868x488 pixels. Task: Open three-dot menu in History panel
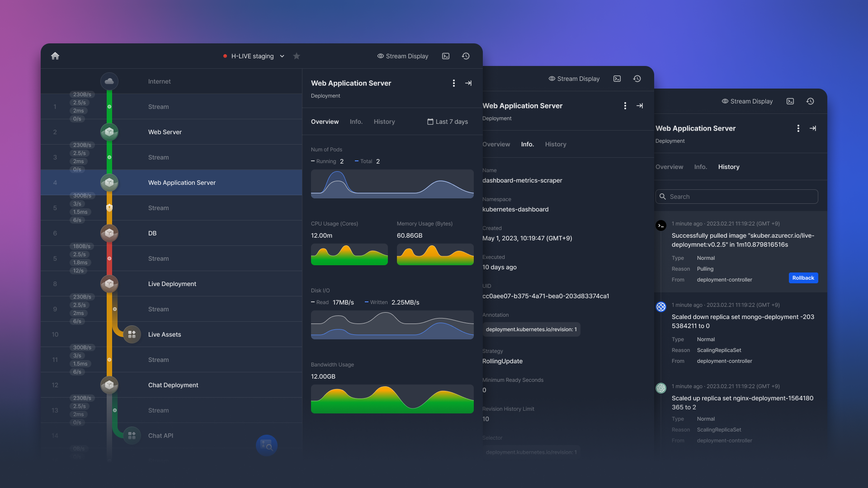[798, 128]
